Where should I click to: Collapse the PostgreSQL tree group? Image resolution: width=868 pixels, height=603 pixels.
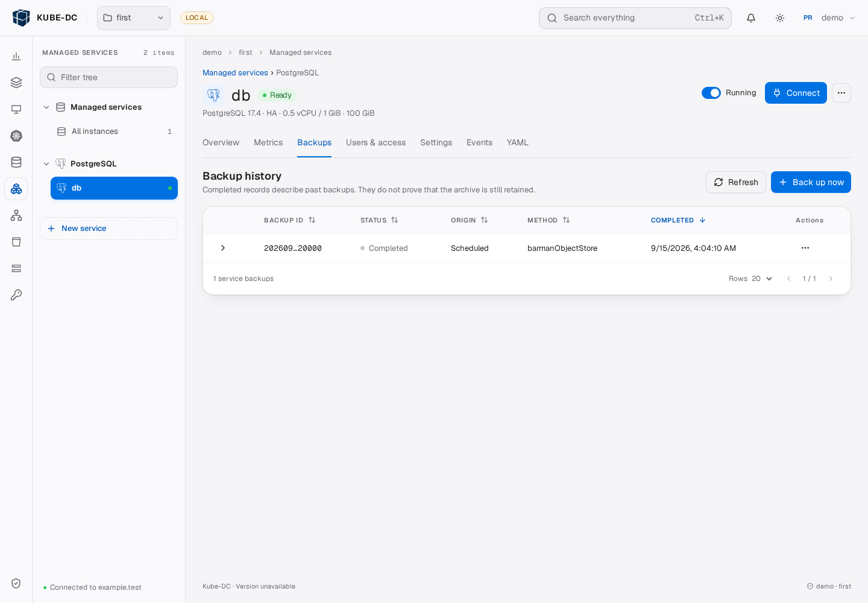point(46,164)
